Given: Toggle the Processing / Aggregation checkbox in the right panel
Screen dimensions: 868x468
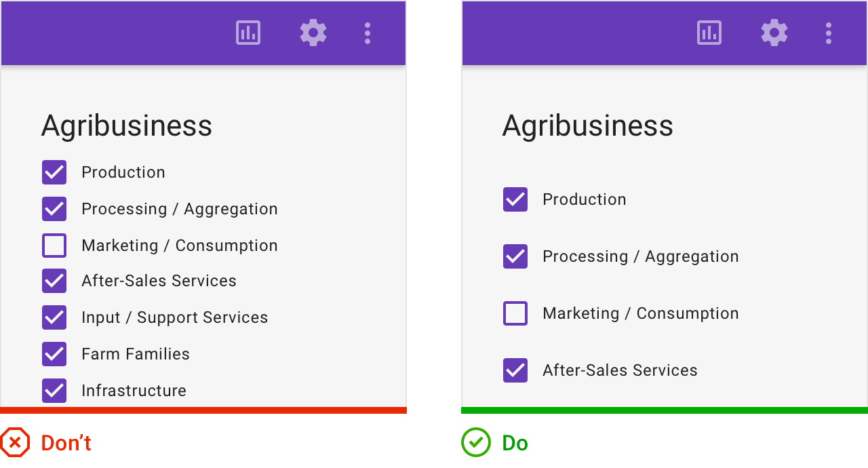Looking at the screenshot, I should pyautogui.click(x=515, y=256).
